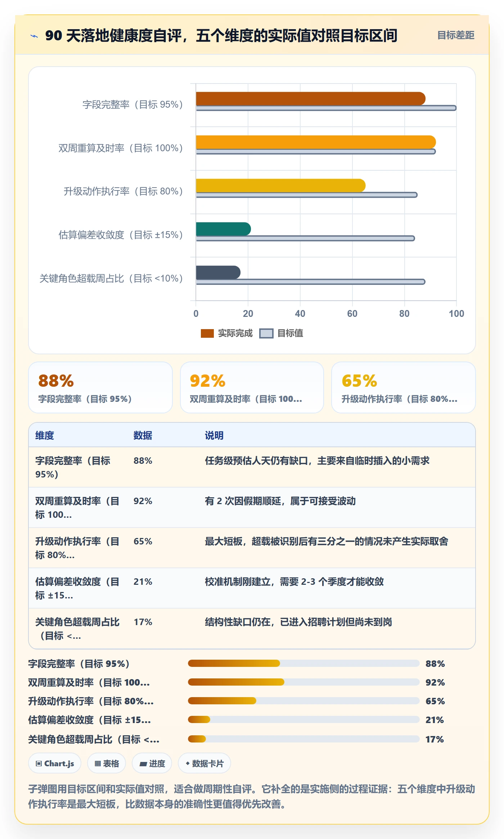Click chart label 关键角色超载周占比（目标 <10%）
The width and height of the screenshot is (504, 839).
(x=111, y=278)
